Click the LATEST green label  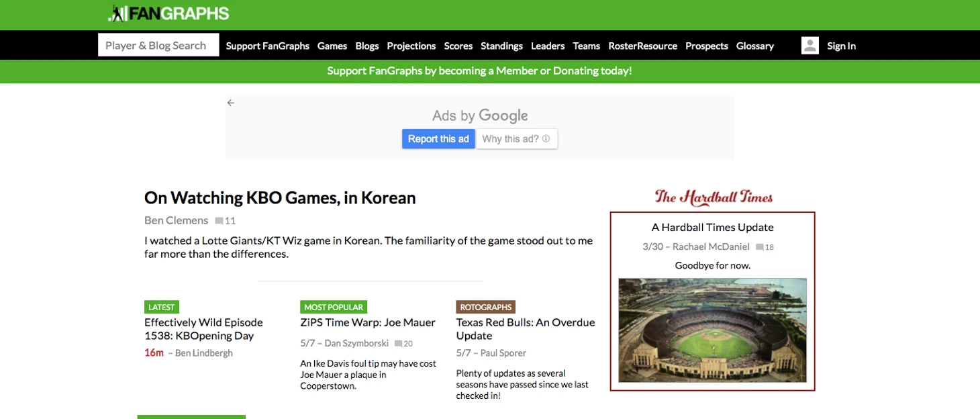click(x=162, y=307)
